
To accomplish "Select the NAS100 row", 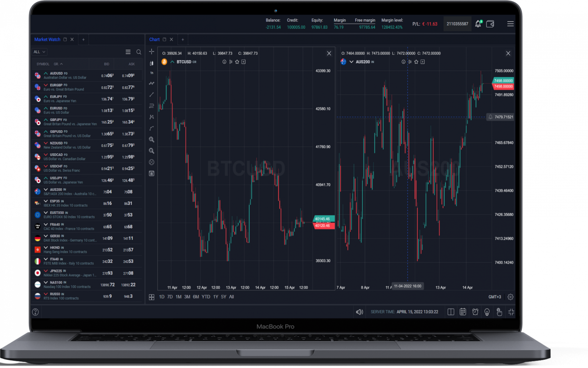I will [x=87, y=285].
